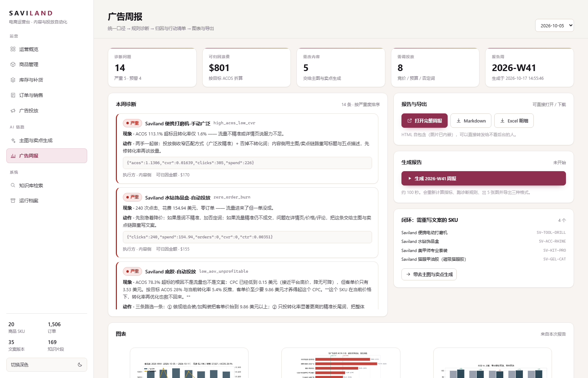588x378 pixels.
Task: Click the download icon on Markdown button
Action: click(458, 121)
